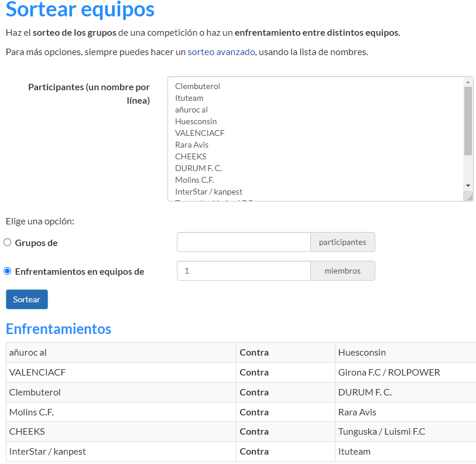Click the Sortear button

click(27, 299)
